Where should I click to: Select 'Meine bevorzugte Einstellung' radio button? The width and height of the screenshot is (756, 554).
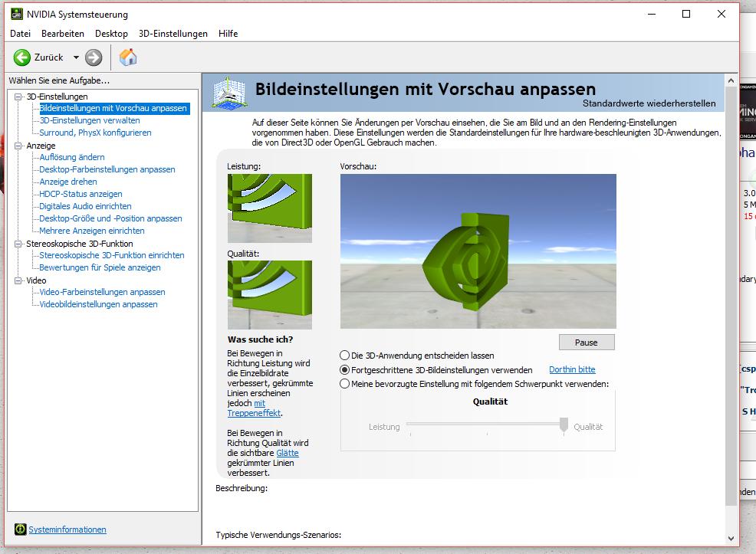click(x=344, y=384)
